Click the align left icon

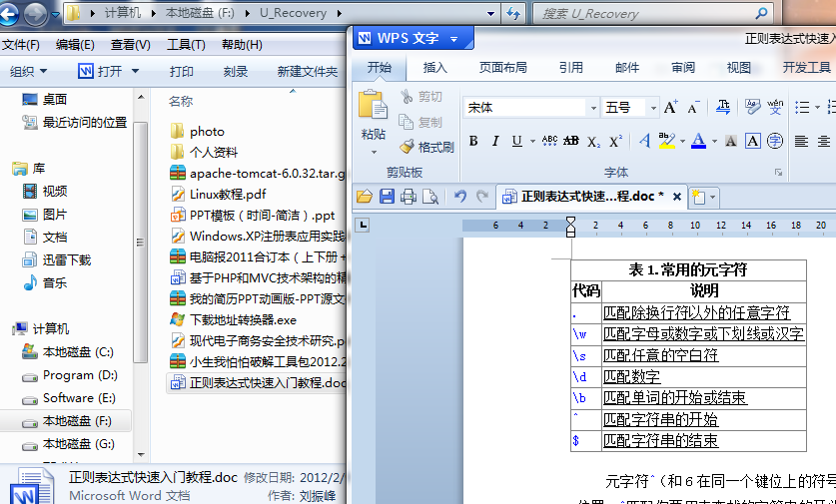click(x=801, y=141)
